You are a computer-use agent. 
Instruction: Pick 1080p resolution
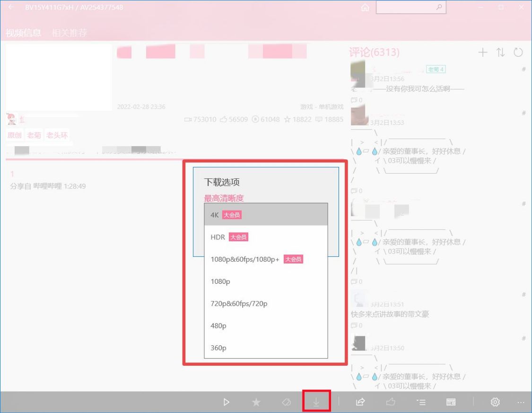266,281
